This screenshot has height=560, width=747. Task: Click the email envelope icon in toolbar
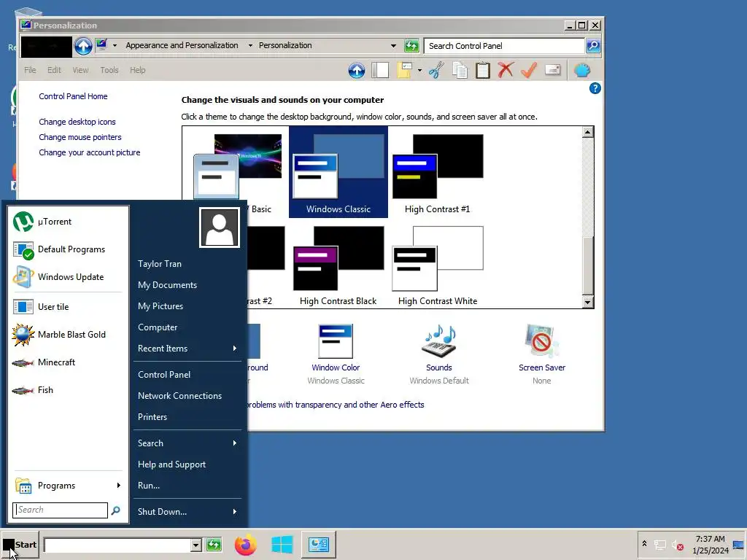coord(552,71)
